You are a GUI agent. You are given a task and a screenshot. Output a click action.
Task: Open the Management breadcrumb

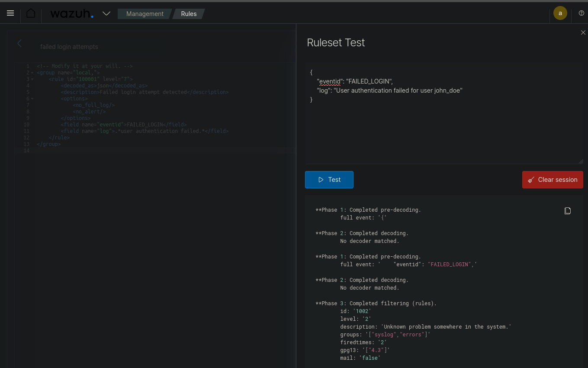coord(145,14)
